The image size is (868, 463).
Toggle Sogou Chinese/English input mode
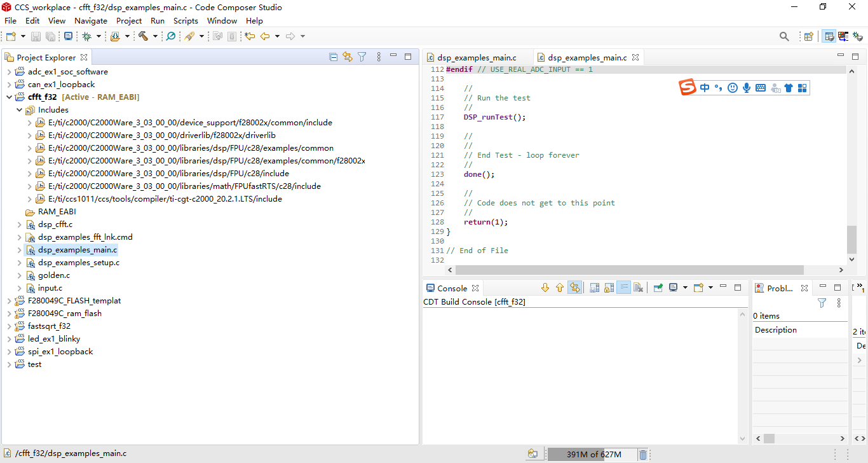click(705, 88)
